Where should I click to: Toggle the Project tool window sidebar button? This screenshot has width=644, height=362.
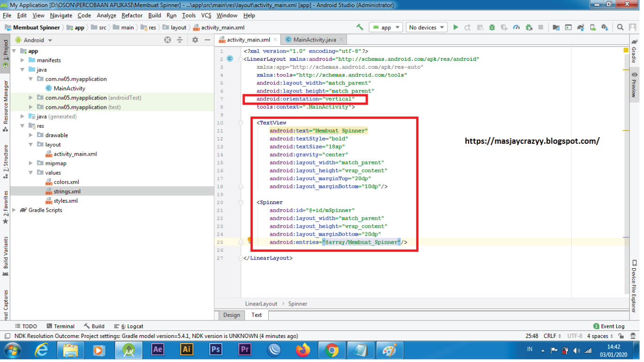pyautogui.click(x=5, y=54)
